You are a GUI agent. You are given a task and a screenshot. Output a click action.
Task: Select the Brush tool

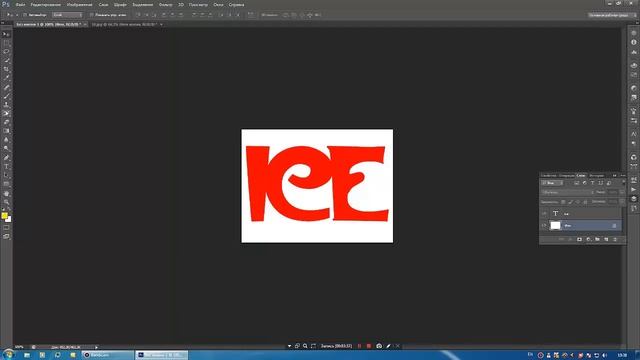click(x=6, y=96)
